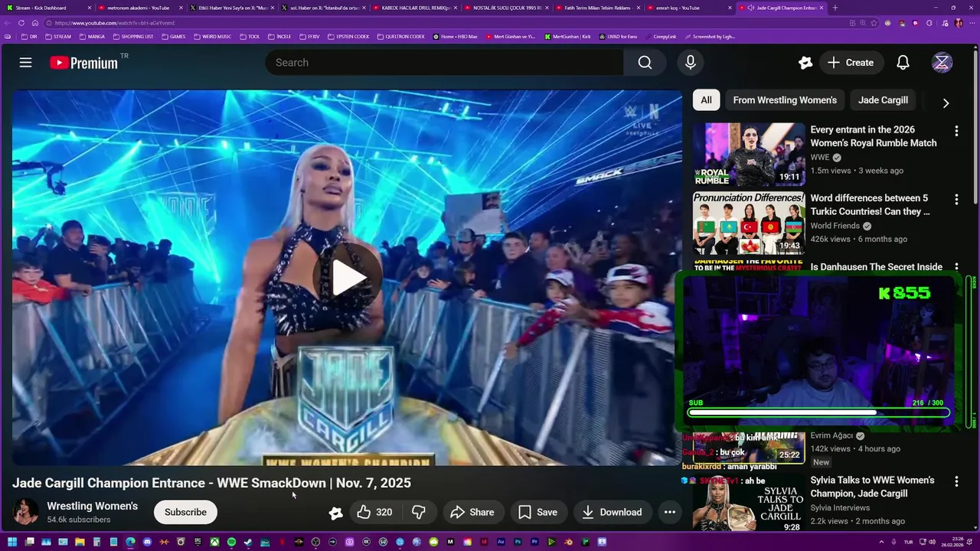Open Spotify from the taskbar
The width and height of the screenshot is (980, 551).
click(231, 543)
